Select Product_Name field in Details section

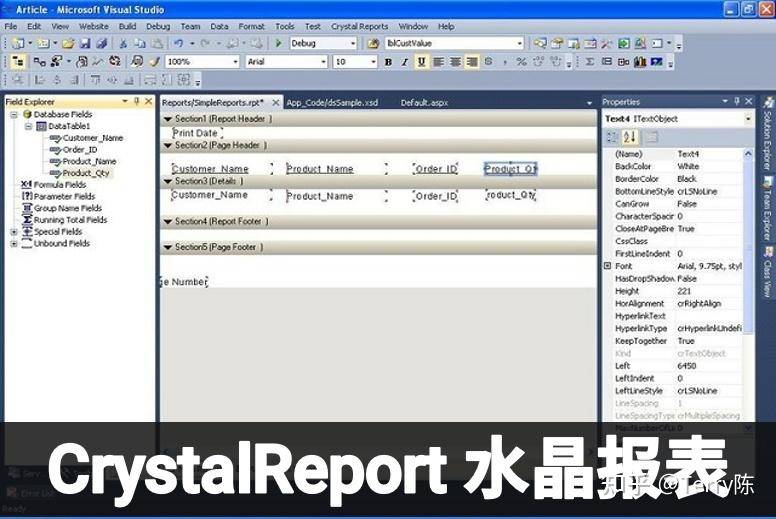tap(337, 196)
